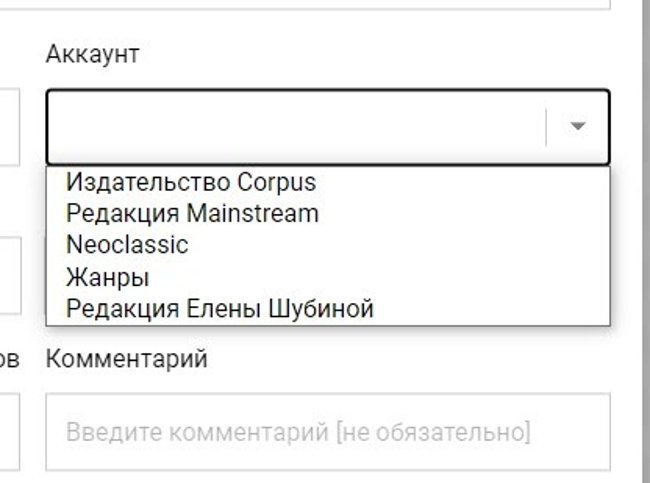Focus the cut-off field left of Комментарий box
Screen dimensions: 650x483
coord(10,432)
